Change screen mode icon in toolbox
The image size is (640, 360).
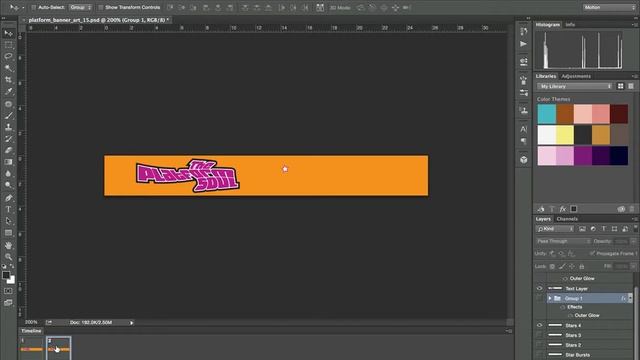8,303
